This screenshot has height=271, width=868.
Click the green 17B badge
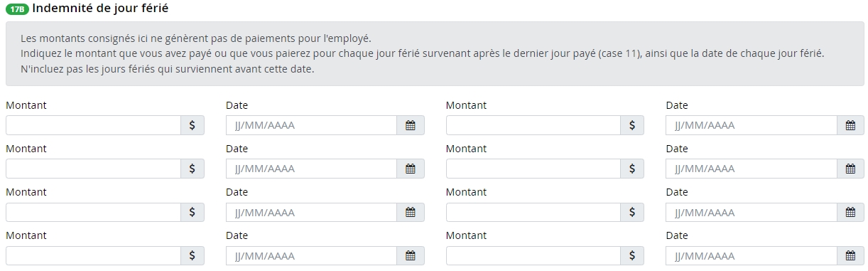[x=17, y=9]
